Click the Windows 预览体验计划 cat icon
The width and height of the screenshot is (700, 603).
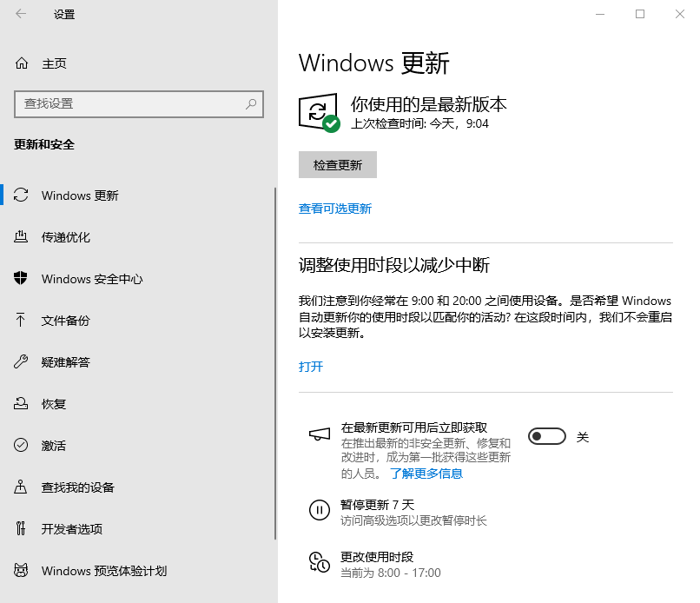pyautogui.click(x=21, y=570)
